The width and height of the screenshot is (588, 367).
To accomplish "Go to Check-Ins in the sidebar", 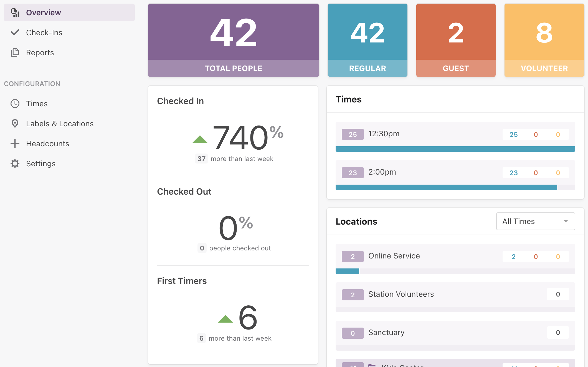I will 69,32.
